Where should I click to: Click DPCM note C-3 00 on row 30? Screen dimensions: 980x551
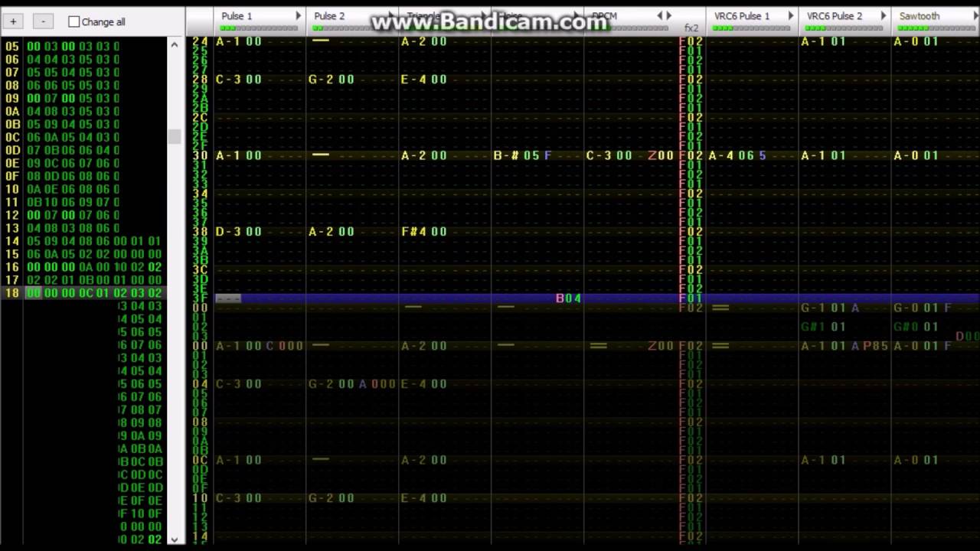(x=609, y=156)
